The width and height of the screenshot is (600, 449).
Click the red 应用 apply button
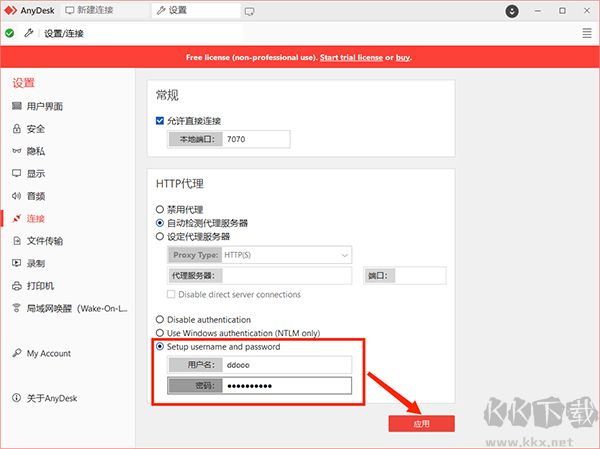[421, 424]
